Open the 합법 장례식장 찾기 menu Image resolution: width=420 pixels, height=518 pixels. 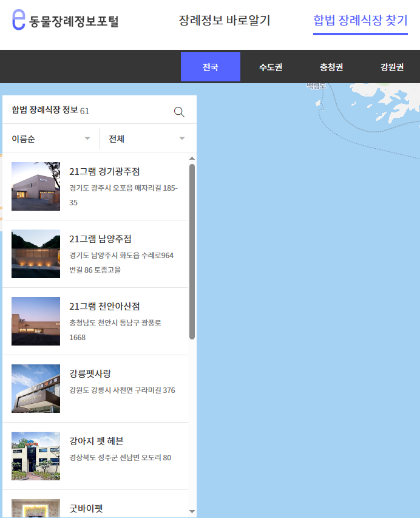point(361,21)
